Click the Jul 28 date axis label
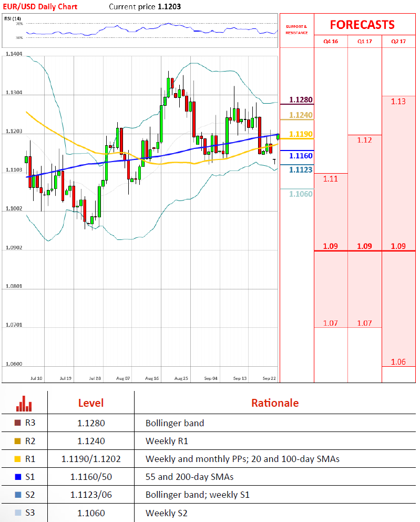This screenshot has width=420, height=522. click(95, 378)
